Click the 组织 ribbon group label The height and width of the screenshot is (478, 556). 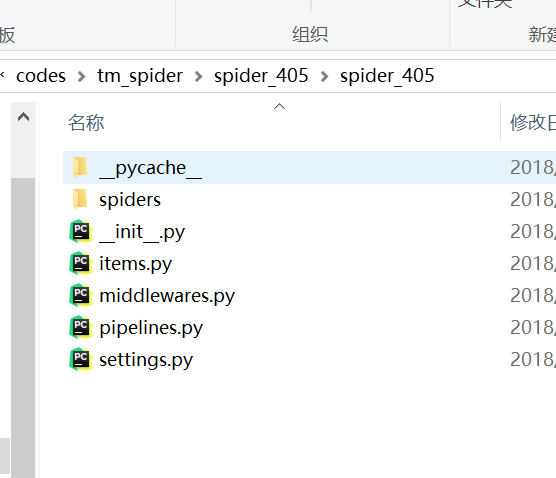[310, 34]
